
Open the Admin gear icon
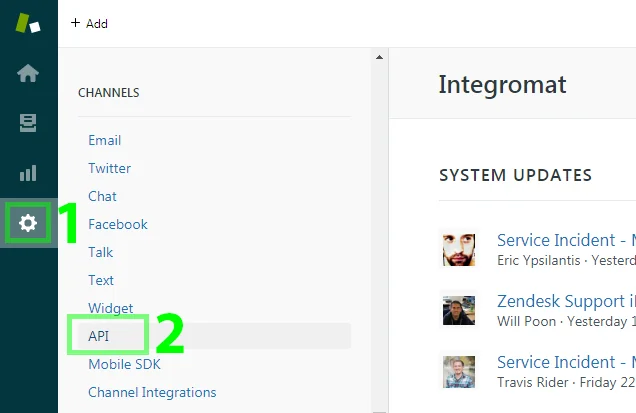click(28, 223)
